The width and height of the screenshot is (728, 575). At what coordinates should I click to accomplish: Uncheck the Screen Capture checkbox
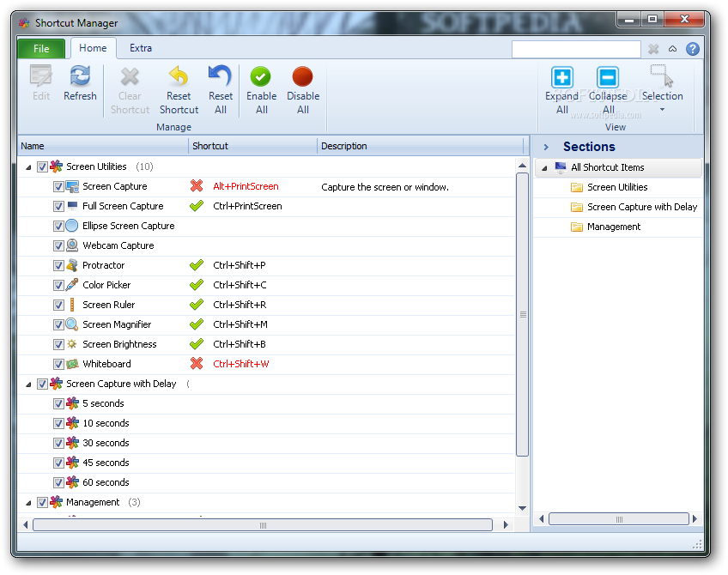(58, 186)
